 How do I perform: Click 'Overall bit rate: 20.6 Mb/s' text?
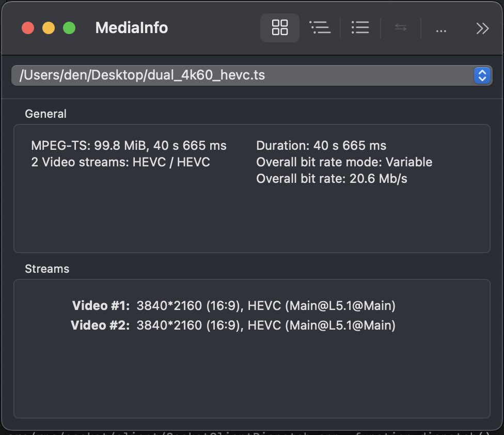(x=332, y=179)
